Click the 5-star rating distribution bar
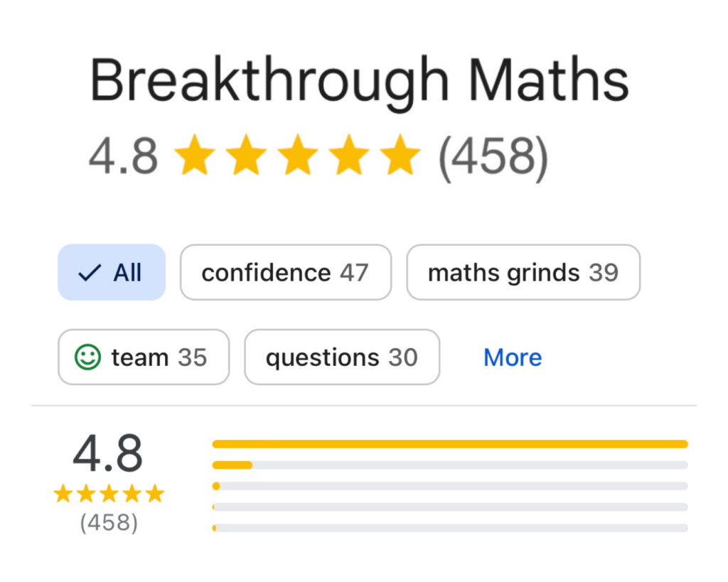Viewport: 728px width, 582px height. click(450, 443)
